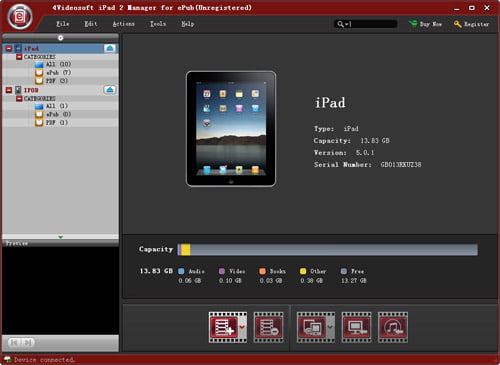The width and height of the screenshot is (500, 365).
Task: Open the Edit menu
Action: tap(91, 24)
